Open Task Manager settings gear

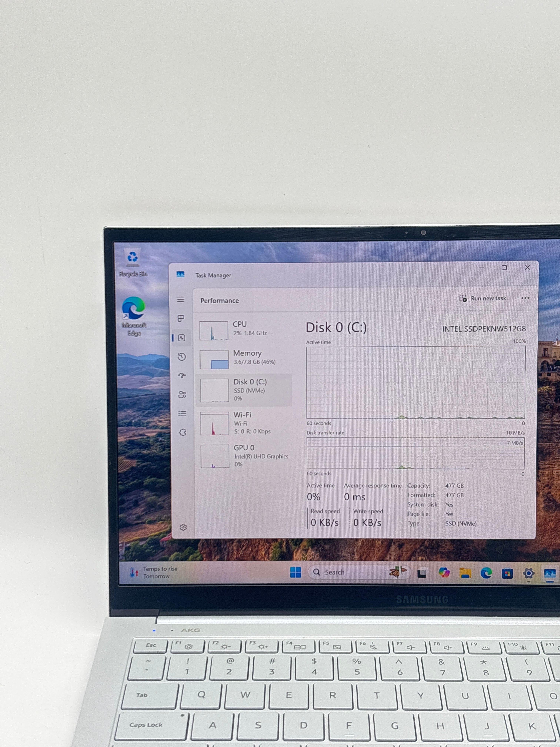183,527
